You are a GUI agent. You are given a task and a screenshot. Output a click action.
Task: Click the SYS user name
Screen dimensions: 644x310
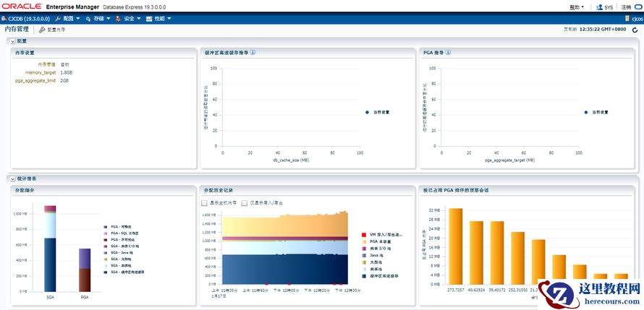pyautogui.click(x=609, y=7)
